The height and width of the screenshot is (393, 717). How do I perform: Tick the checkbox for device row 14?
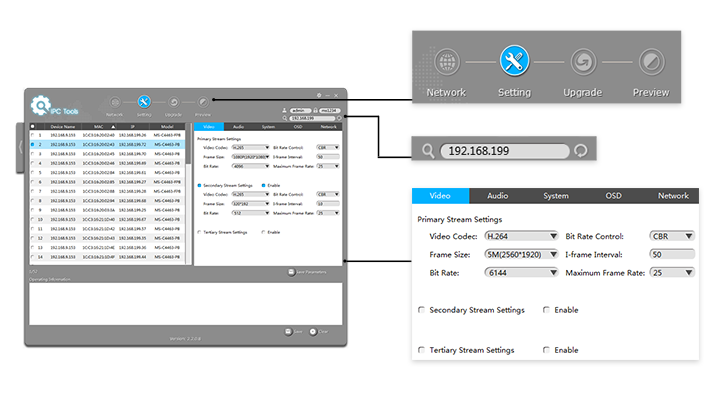(x=32, y=257)
